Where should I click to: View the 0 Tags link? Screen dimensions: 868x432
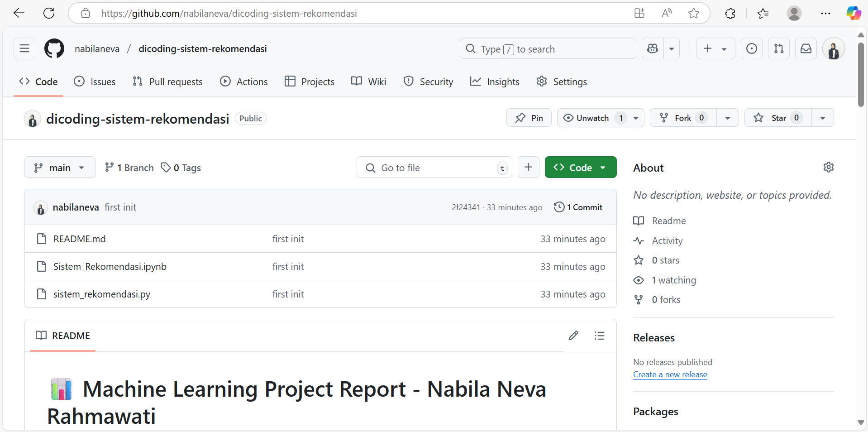[x=181, y=168]
